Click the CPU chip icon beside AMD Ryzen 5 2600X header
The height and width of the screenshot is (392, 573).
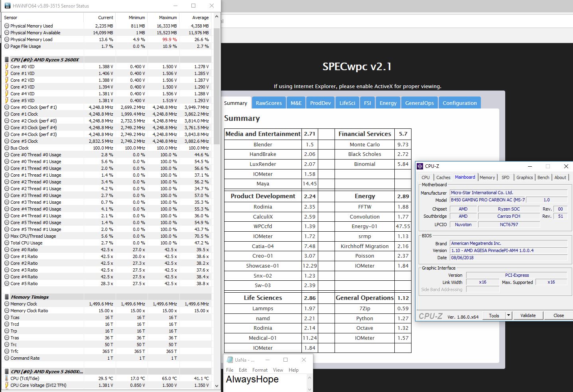[7, 60]
